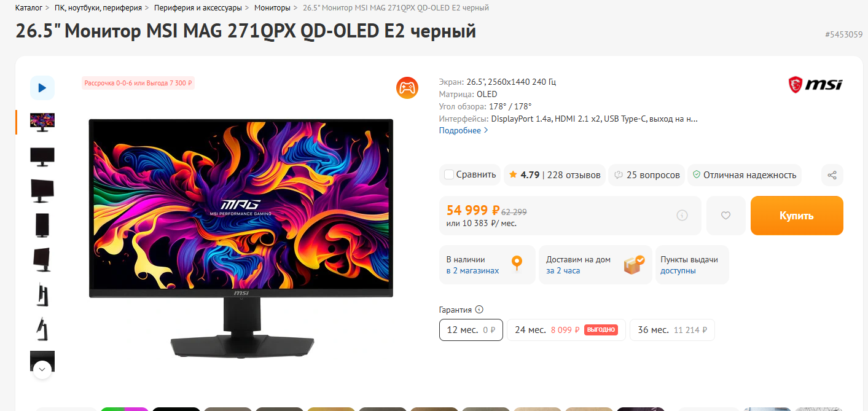Screen dimensions: 868x411
Task: Add monitor to favorites with heart icon
Action: pyautogui.click(x=725, y=216)
